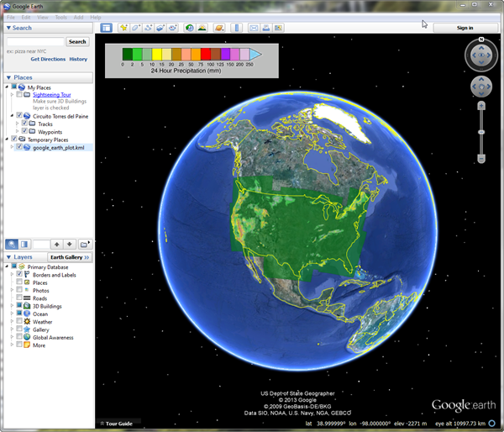
Task: Click the Print toolbar icon
Action: coord(266,28)
